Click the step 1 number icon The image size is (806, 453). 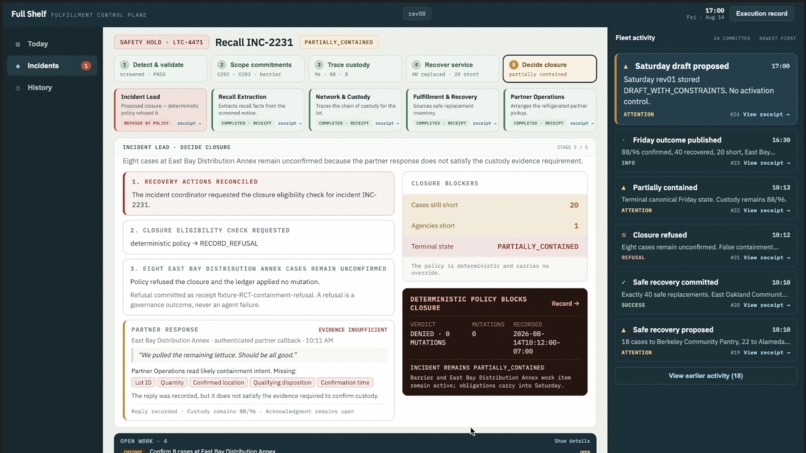124,65
